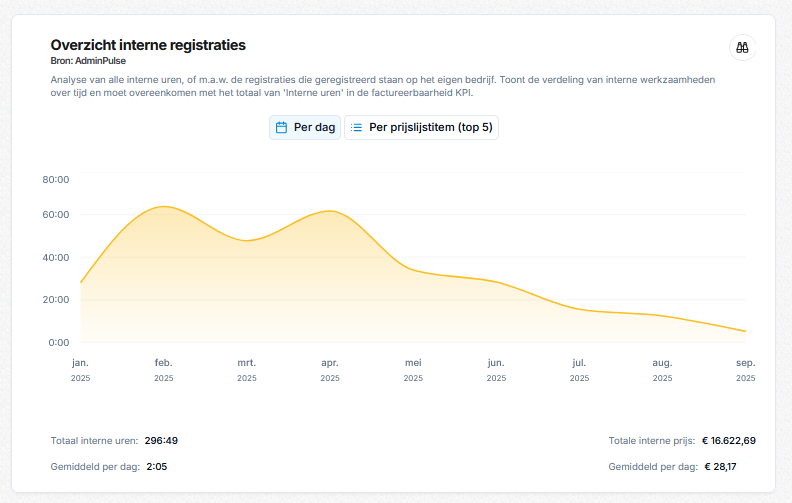Switch to Per prijslijstitem (top 5) tab
This screenshot has height=503, width=792.
[x=421, y=127]
